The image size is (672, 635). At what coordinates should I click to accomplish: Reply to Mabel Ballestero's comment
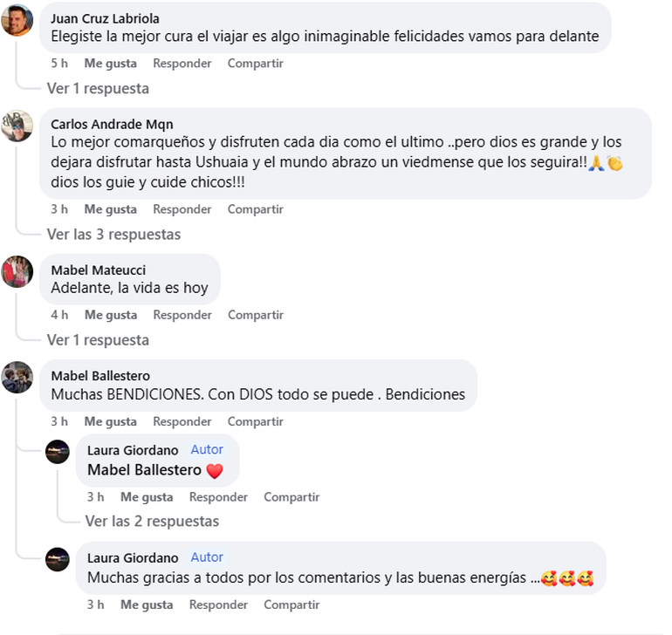[182, 421]
